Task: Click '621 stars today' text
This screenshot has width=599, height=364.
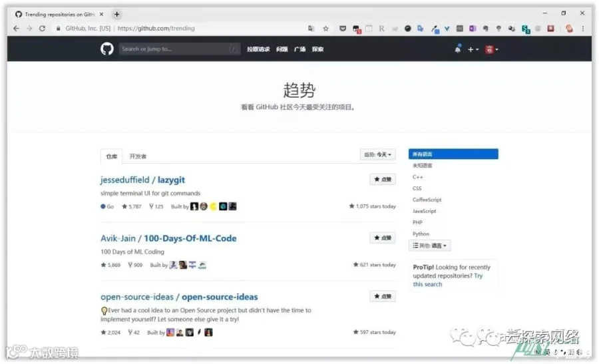Action: coord(374,265)
